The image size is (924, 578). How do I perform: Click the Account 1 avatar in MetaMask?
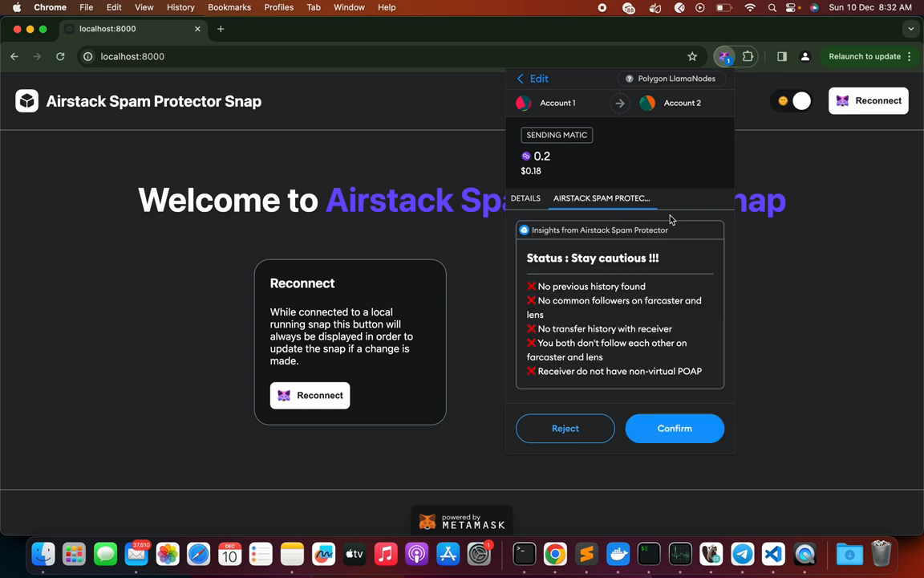pyautogui.click(x=523, y=103)
